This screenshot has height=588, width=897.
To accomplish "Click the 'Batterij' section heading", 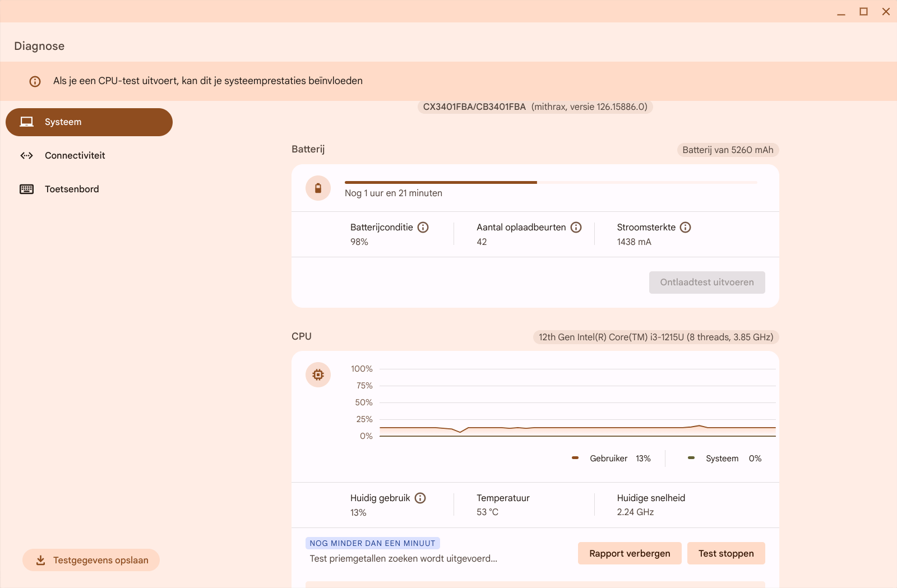I will click(308, 149).
